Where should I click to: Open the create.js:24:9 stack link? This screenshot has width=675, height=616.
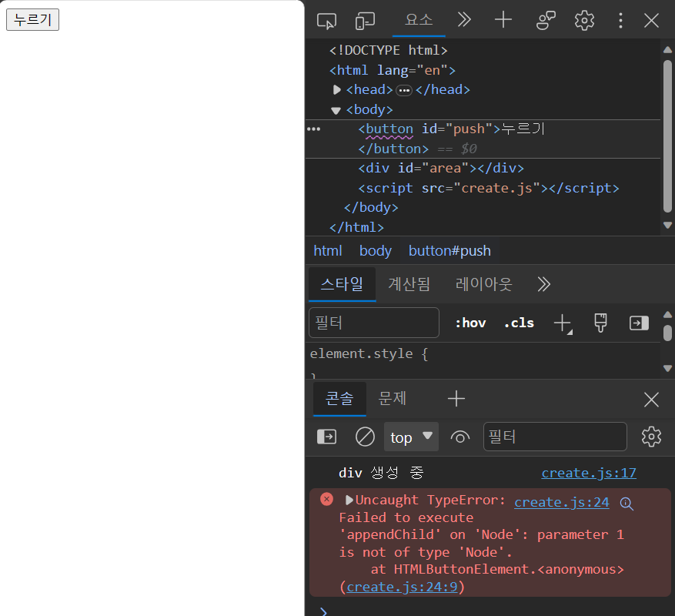tap(402, 588)
